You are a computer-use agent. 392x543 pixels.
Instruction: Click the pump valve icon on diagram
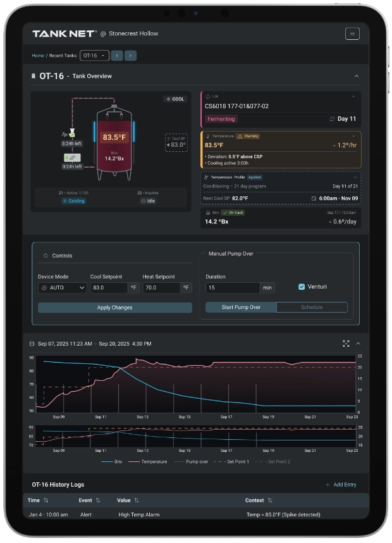point(72,133)
